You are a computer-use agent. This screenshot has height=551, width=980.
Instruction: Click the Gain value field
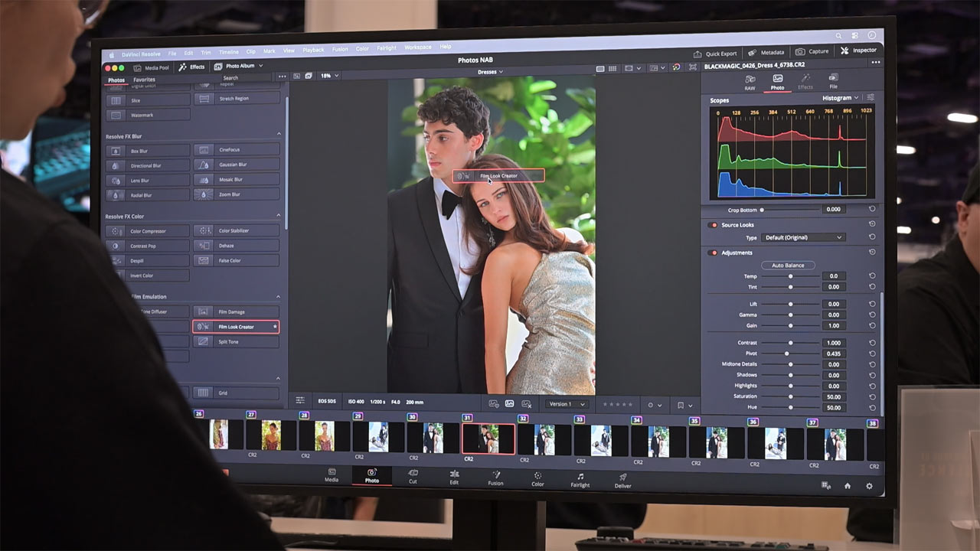tap(834, 325)
